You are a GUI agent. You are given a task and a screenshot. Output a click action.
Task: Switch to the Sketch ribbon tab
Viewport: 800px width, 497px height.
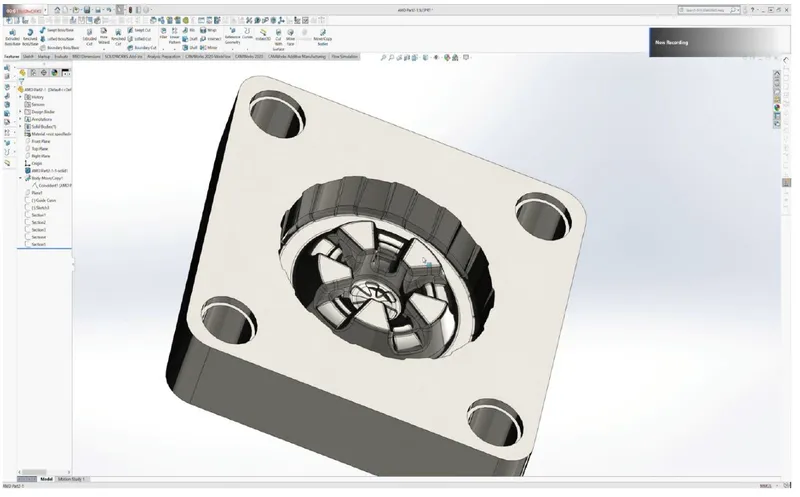coord(28,57)
